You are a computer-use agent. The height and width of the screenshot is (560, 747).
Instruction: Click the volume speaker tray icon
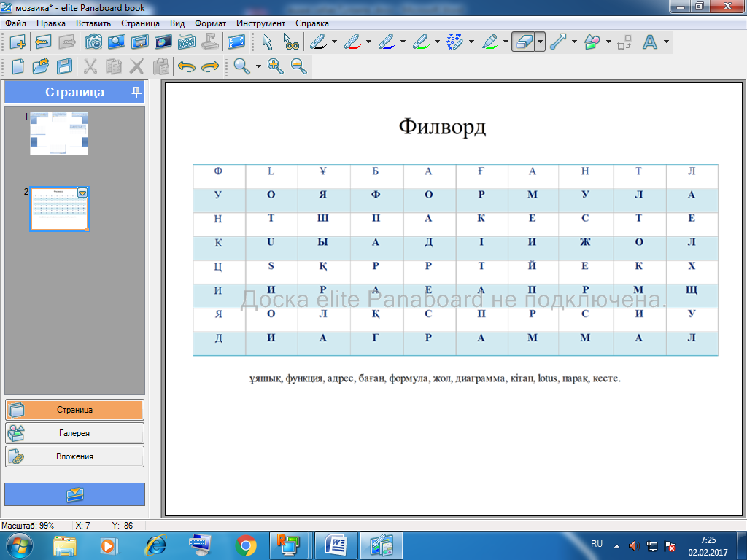(x=634, y=545)
